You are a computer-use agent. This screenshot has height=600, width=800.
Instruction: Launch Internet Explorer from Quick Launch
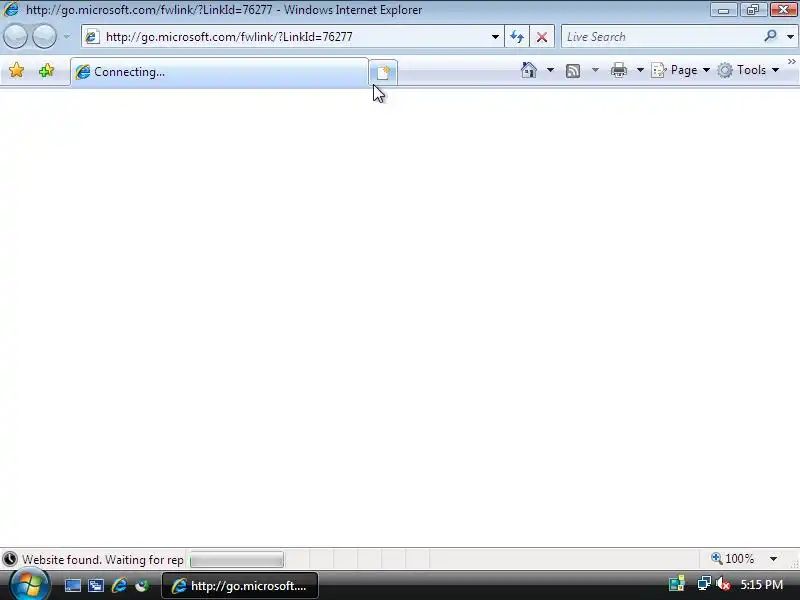point(119,585)
